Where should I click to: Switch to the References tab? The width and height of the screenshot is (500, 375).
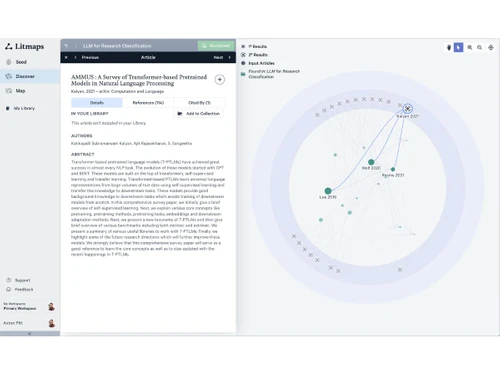point(148,103)
